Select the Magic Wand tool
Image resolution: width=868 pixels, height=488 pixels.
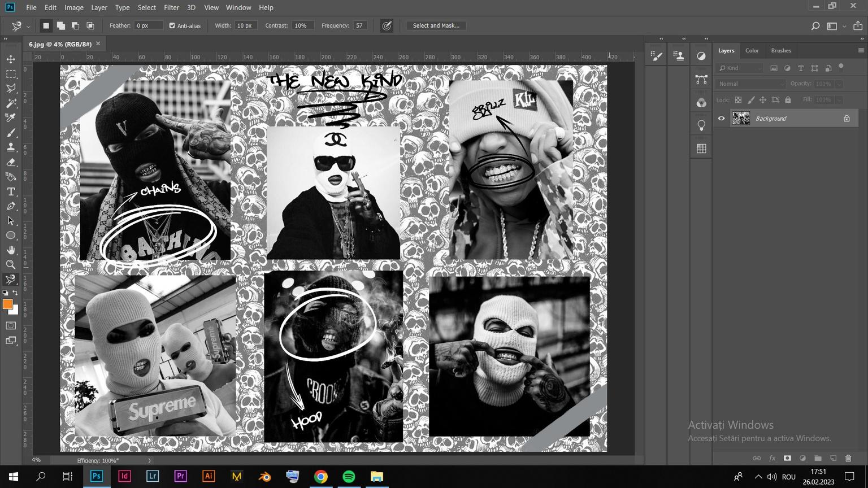coord(11,103)
